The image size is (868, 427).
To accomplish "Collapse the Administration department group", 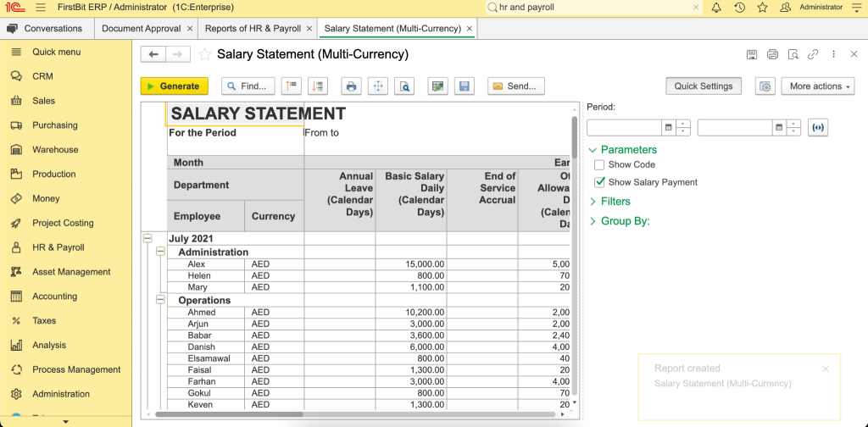I will pyautogui.click(x=160, y=252).
